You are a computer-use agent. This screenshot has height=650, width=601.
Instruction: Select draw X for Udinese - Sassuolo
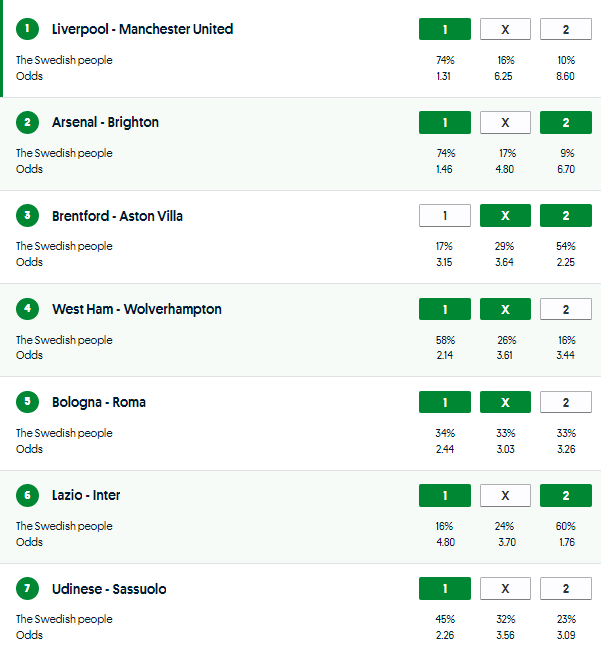click(505, 589)
